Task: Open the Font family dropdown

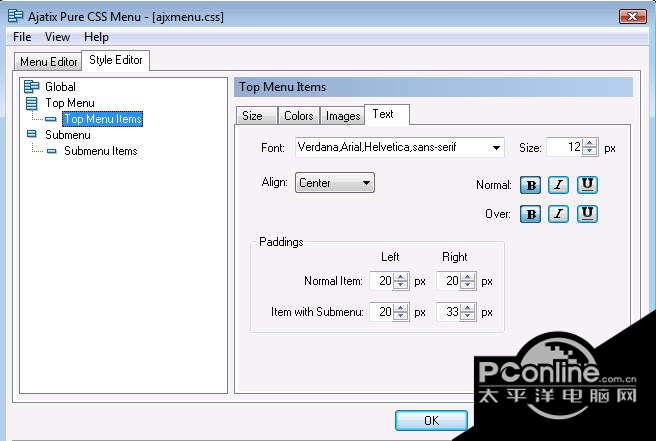Action: click(x=496, y=148)
